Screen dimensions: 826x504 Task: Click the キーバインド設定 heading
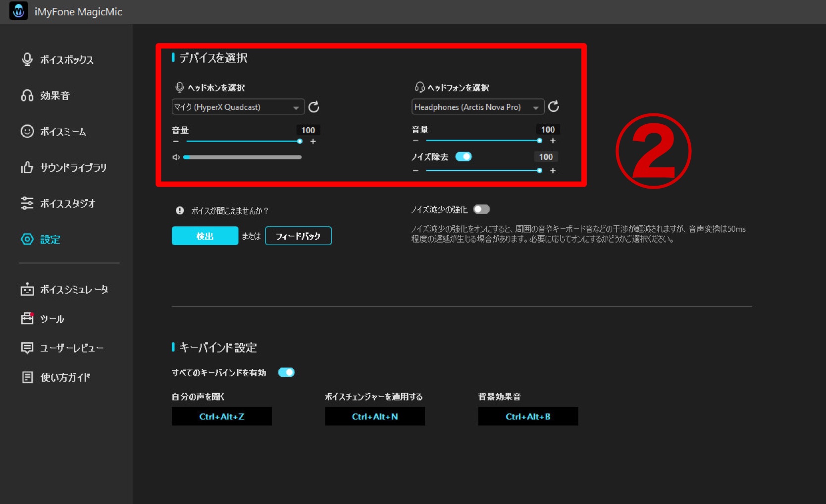click(x=218, y=348)
